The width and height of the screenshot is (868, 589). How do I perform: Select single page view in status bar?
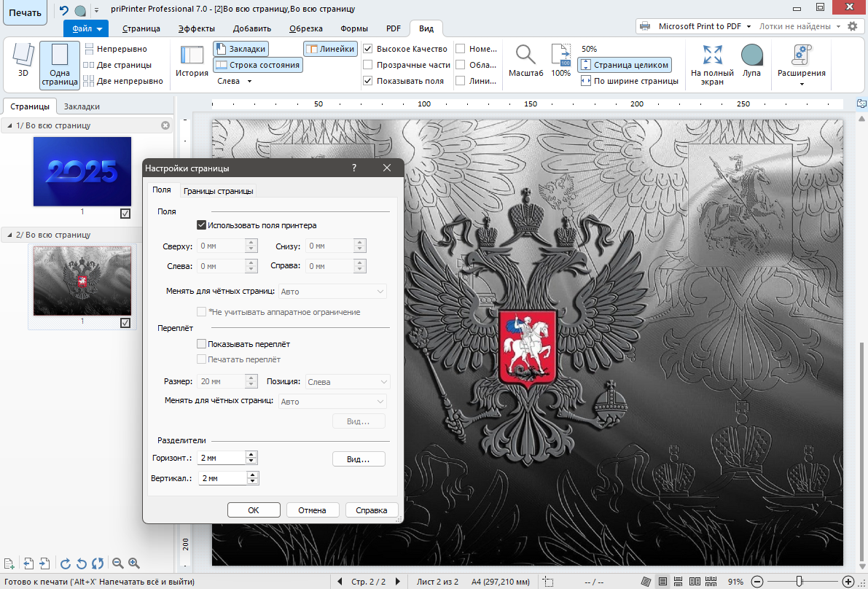coord(662,582)
